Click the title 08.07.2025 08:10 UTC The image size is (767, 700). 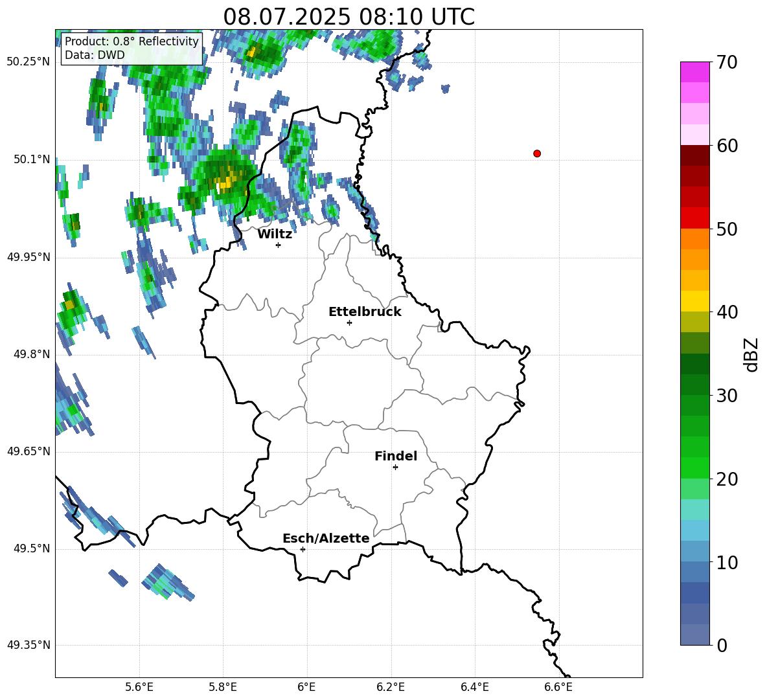[349, 17]
